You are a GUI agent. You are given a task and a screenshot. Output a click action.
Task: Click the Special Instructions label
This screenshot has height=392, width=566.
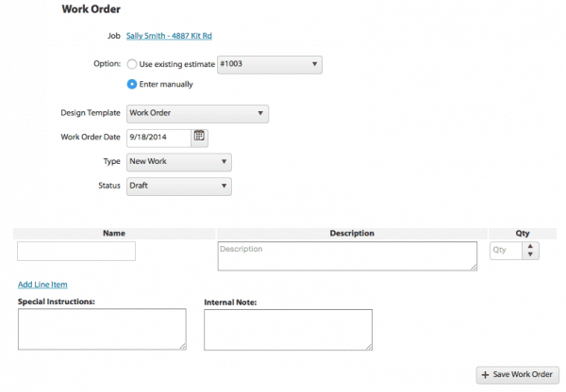point(57,302)
